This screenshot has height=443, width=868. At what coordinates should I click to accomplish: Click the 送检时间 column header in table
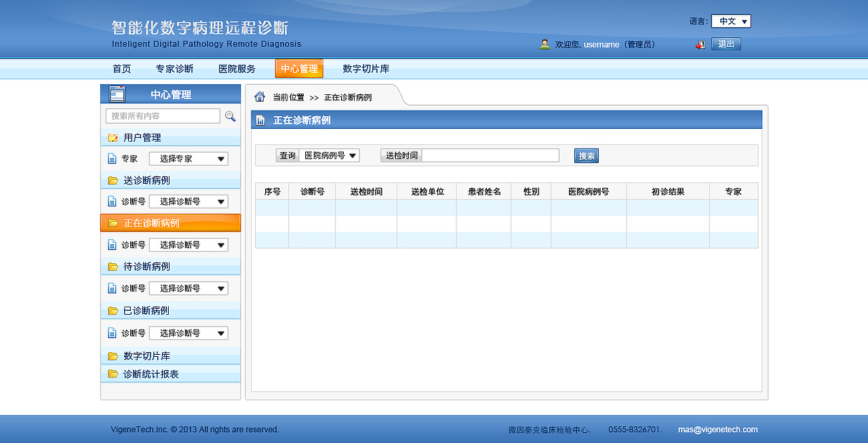[366, 192]
